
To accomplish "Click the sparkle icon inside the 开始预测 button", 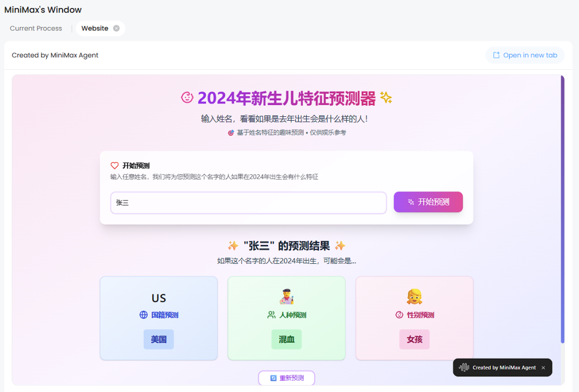I will 411,202.
